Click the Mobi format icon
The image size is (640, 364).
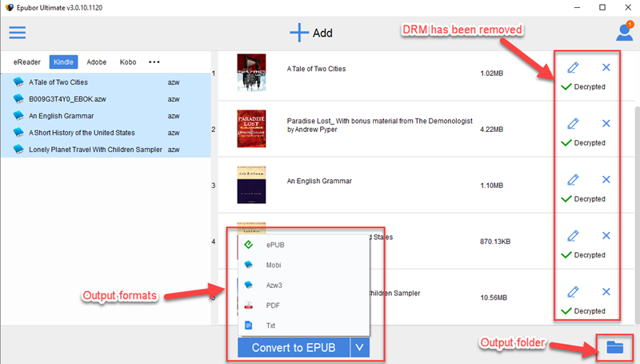[248, 265]
